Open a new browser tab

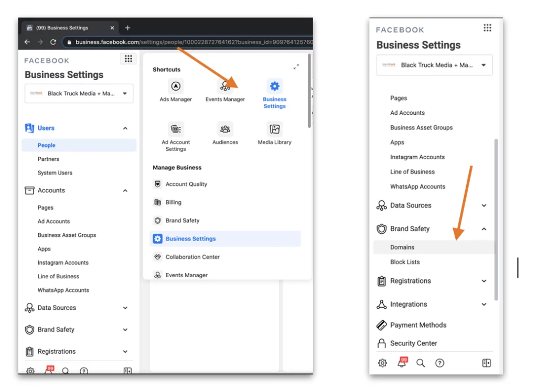(127, 28)
